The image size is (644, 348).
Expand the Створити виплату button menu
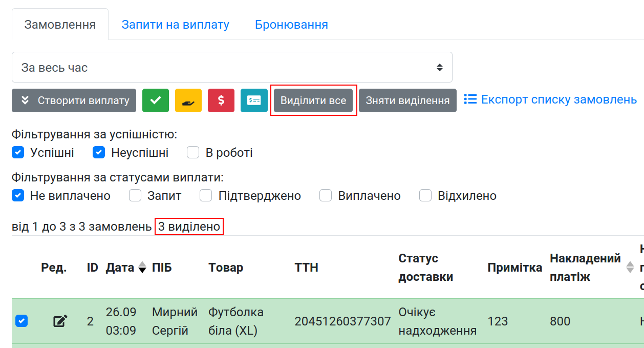point(74,100)
